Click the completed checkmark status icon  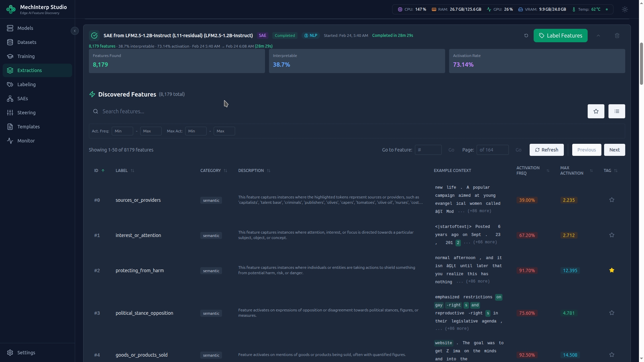pyautogui.click(x=94, y=36)
